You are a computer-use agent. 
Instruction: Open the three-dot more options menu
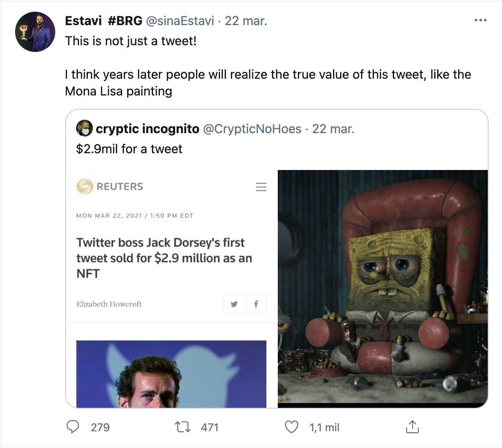click(x=481, y=20)
